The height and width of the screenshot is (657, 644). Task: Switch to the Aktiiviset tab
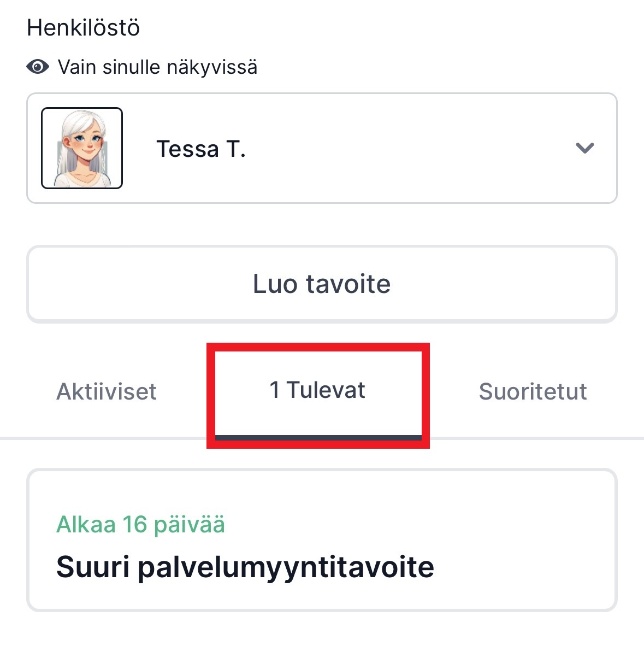point(107,391)
